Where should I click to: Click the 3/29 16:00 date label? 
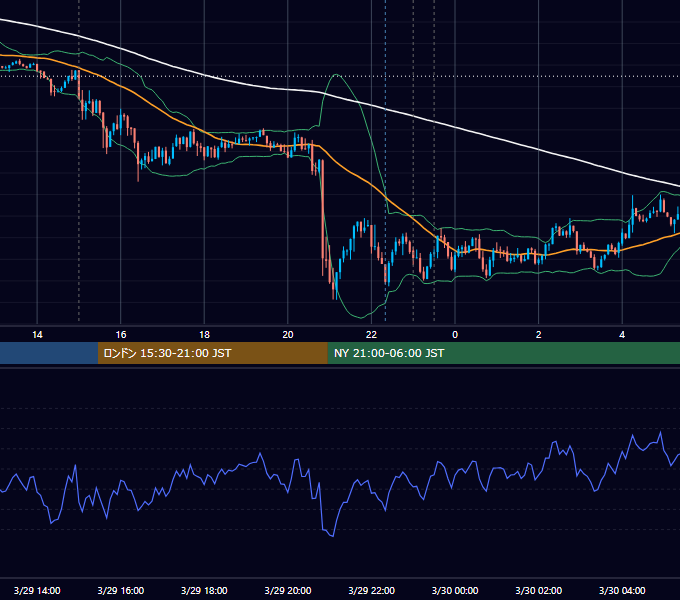(121, 590)
